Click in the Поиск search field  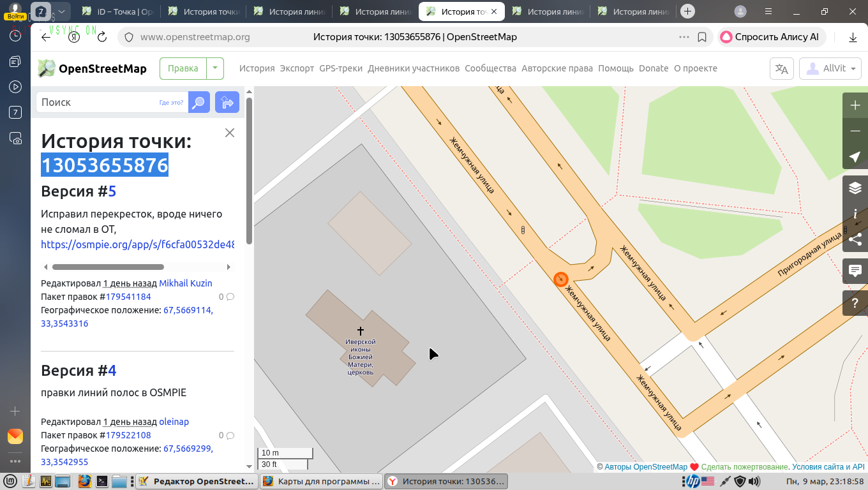(x=96, y=102)
